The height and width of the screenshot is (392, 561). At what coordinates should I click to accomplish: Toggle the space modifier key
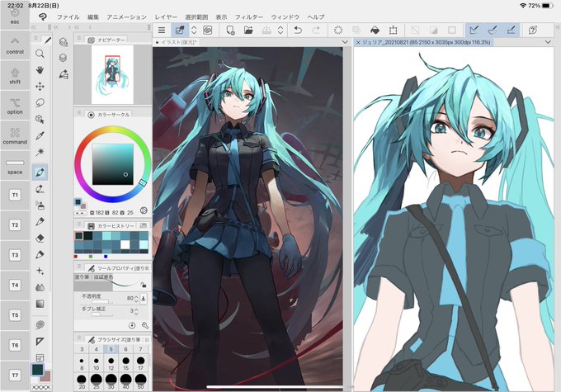15,166
